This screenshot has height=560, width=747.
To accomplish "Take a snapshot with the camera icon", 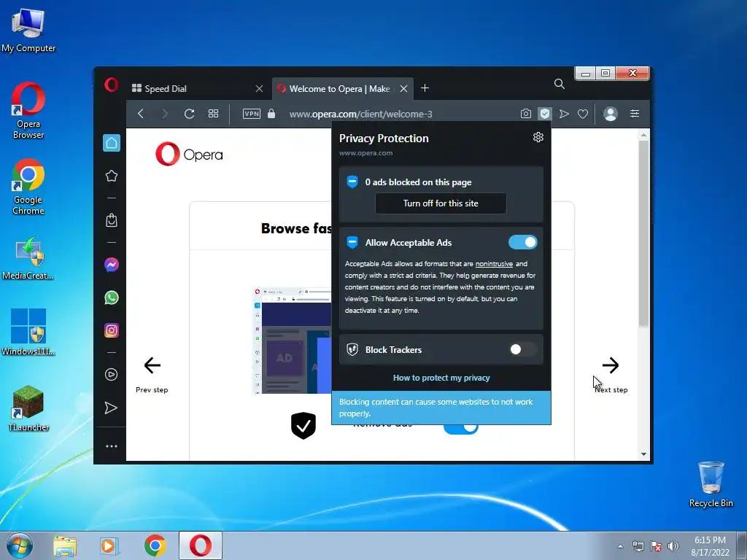I will click(525, 114).
